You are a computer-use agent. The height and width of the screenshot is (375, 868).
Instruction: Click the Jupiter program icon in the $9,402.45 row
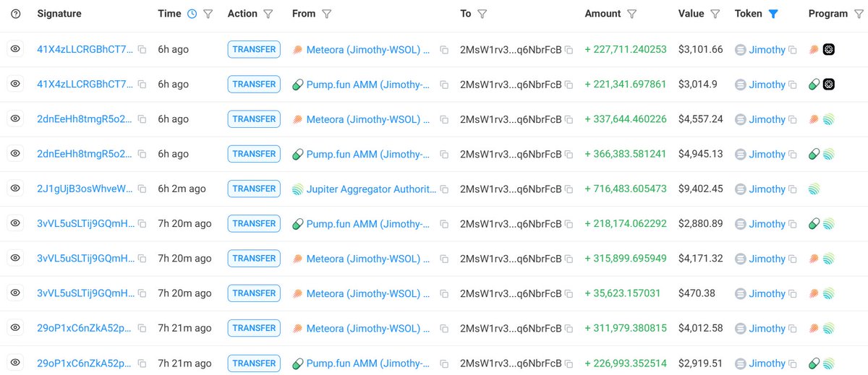click(814, 189)
